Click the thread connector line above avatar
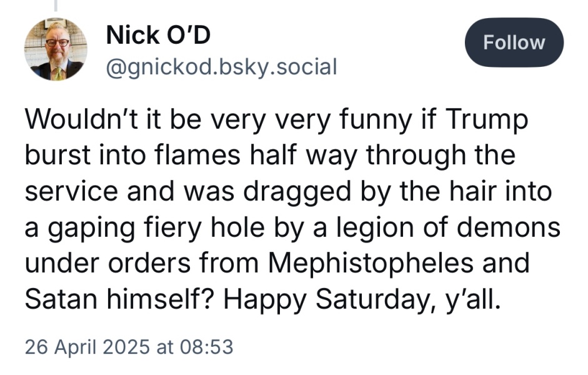588x375 pixels. (56, 6)
